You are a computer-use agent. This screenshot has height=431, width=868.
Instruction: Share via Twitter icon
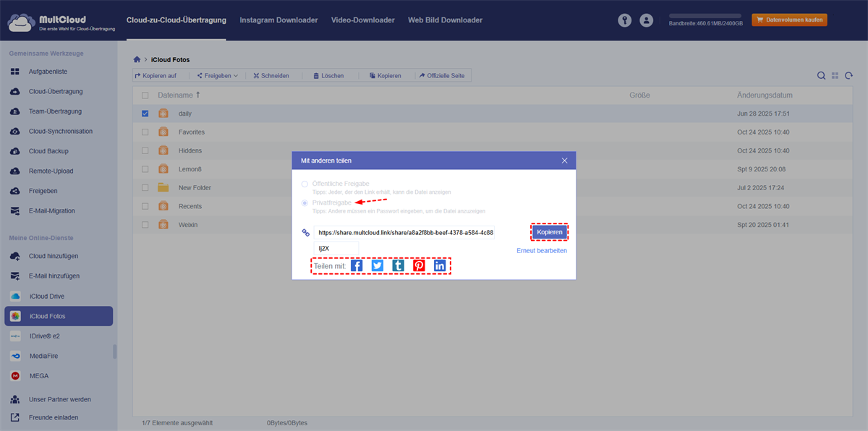tap(378, 265)
